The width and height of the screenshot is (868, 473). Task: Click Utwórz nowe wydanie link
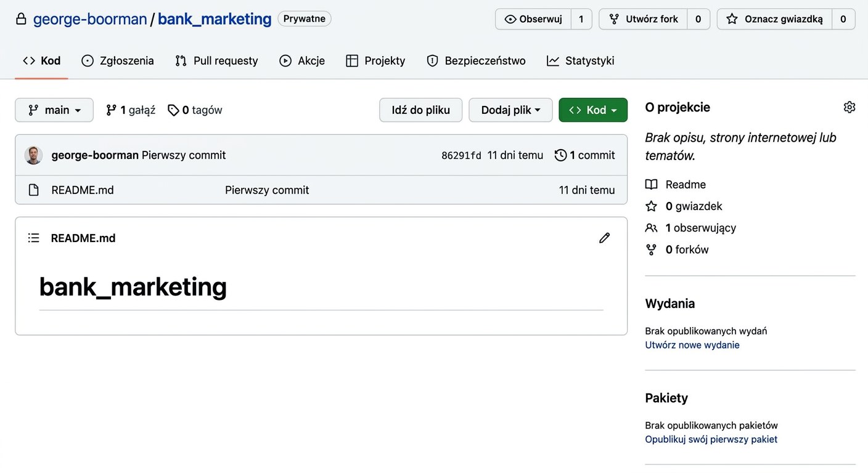692,345
